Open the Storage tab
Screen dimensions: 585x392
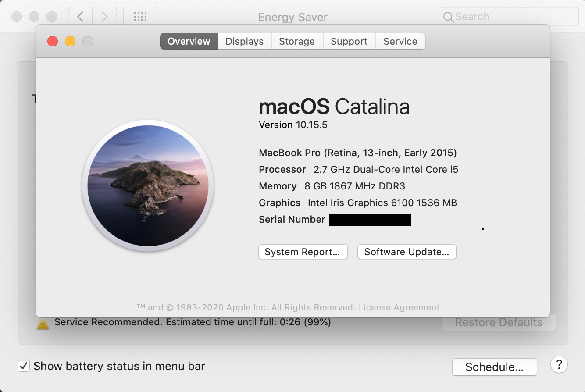tap(297, 41)
